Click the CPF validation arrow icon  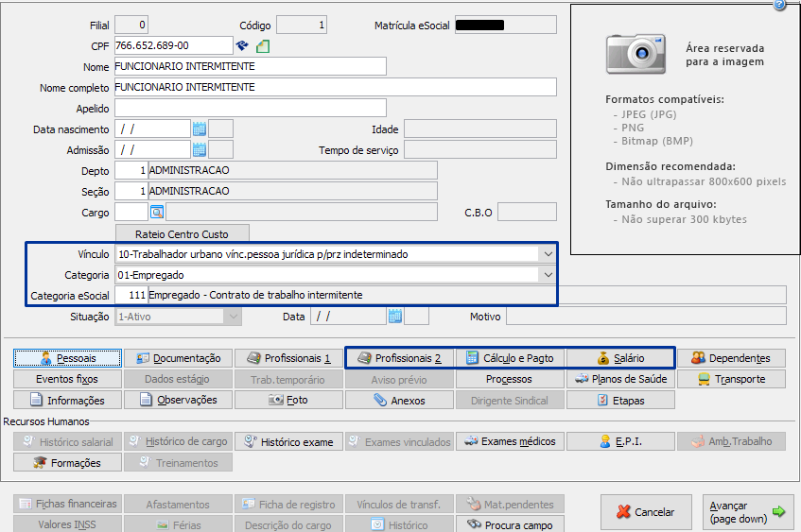point(242,46)
